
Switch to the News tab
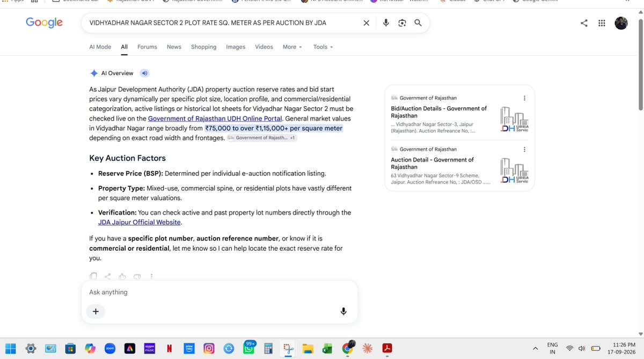pyautogui.click(x=174, y=47)
